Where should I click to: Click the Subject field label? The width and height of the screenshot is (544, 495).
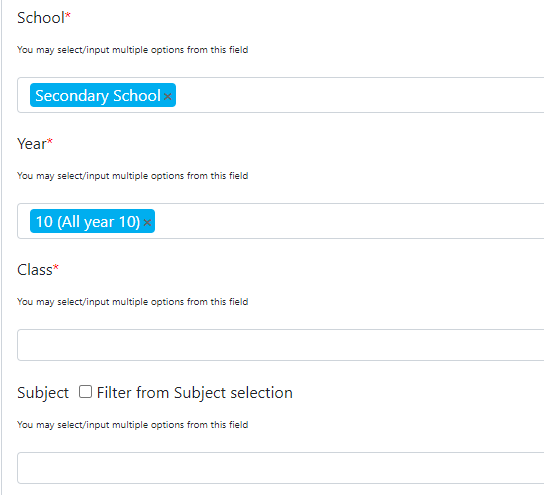[43, 393]
